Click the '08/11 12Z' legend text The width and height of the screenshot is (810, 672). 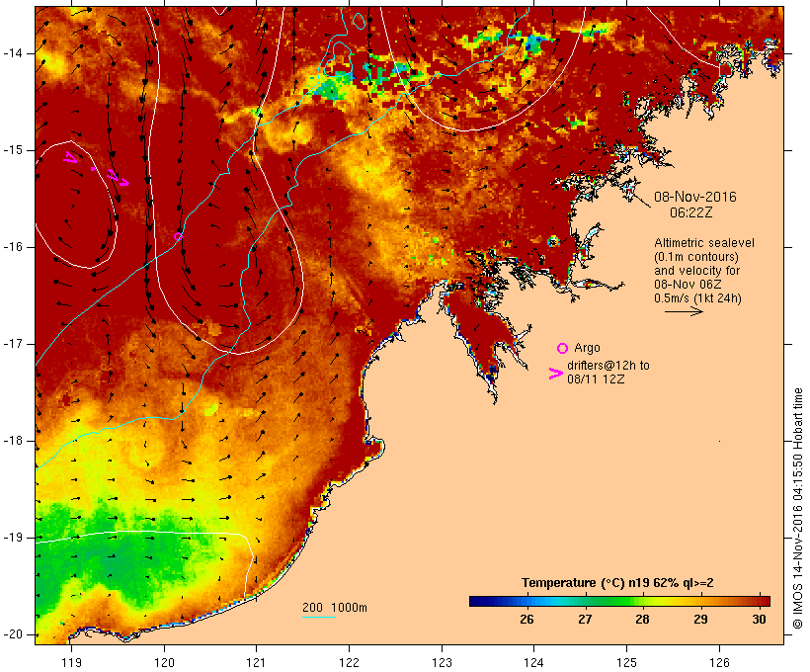point(596,378)
